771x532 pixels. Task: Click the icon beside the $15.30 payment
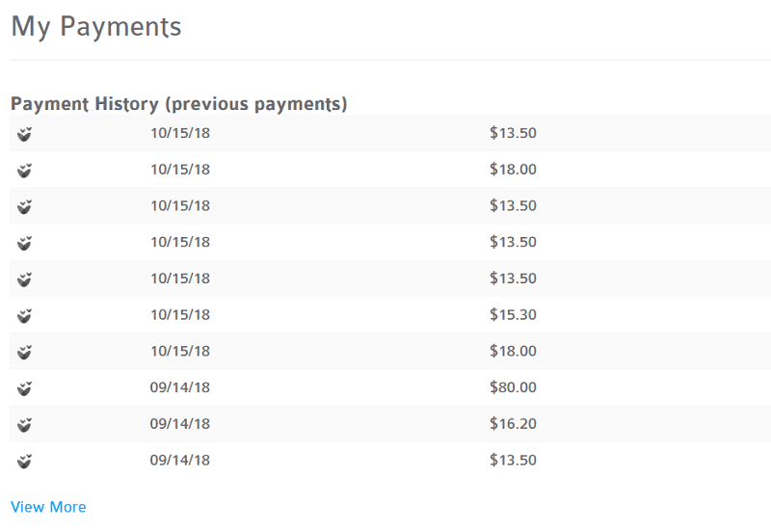coord(25,315)
